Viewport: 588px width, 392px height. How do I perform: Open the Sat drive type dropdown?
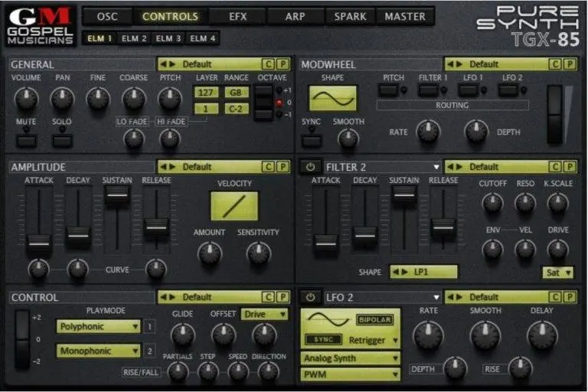558,273
